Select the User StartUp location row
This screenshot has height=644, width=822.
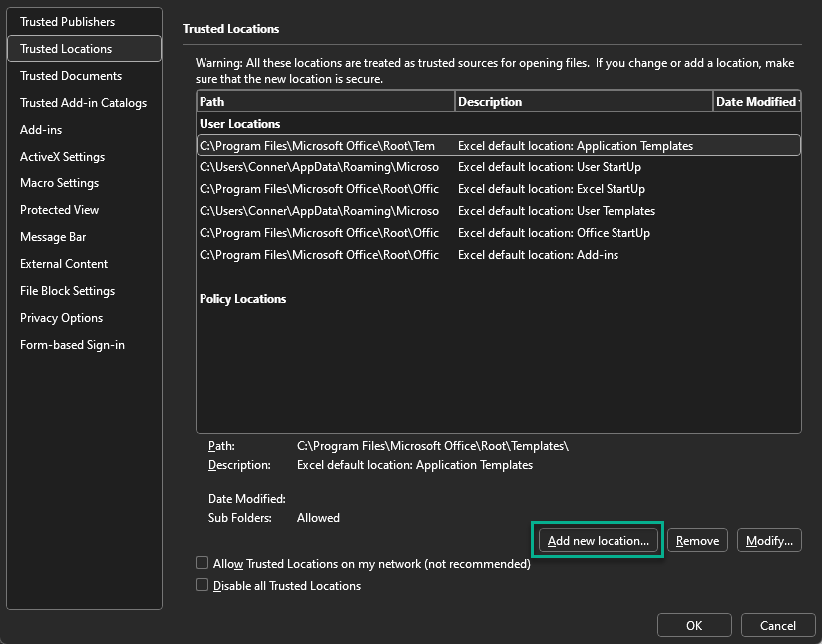[x=497, y=167]
